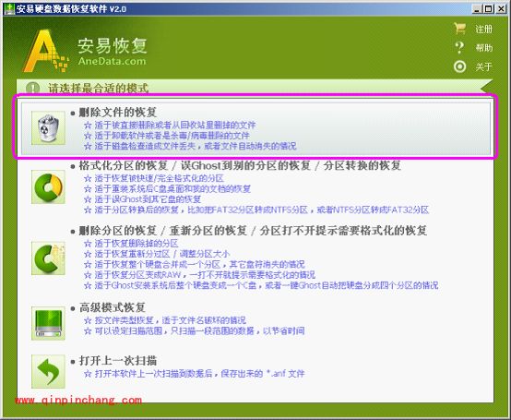Click the line 适于重装系统后C盘桌面和我的文档的恢复

tap(167, 189)
